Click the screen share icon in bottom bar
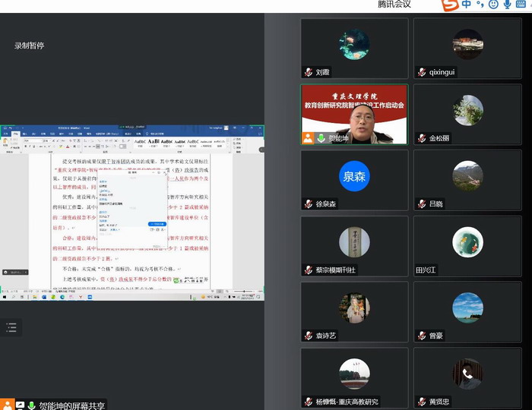 [x=20, y=405]
